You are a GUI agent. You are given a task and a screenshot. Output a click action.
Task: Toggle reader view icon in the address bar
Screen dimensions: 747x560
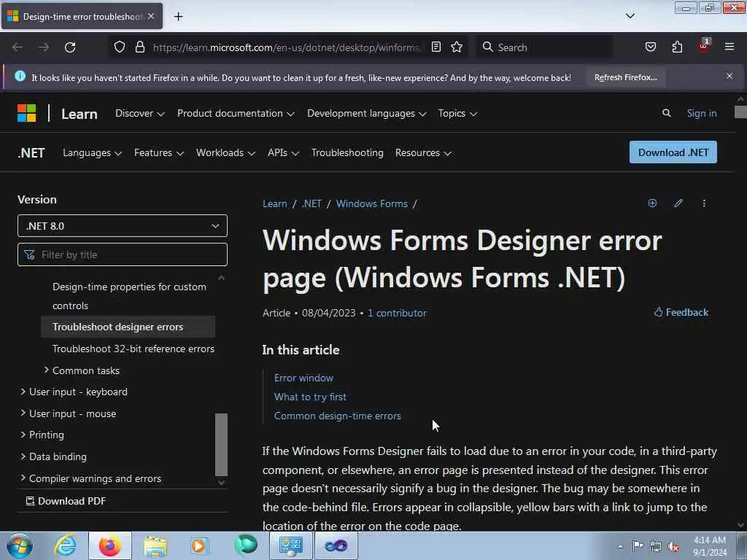[x=436, y=47]
